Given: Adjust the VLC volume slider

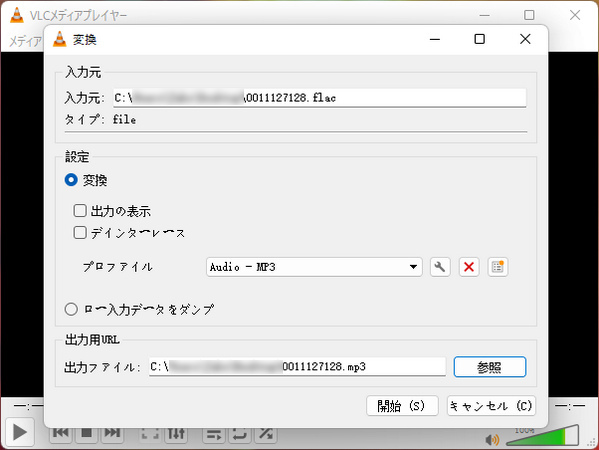Looking at the screenshot, I should tap(542, 435).
